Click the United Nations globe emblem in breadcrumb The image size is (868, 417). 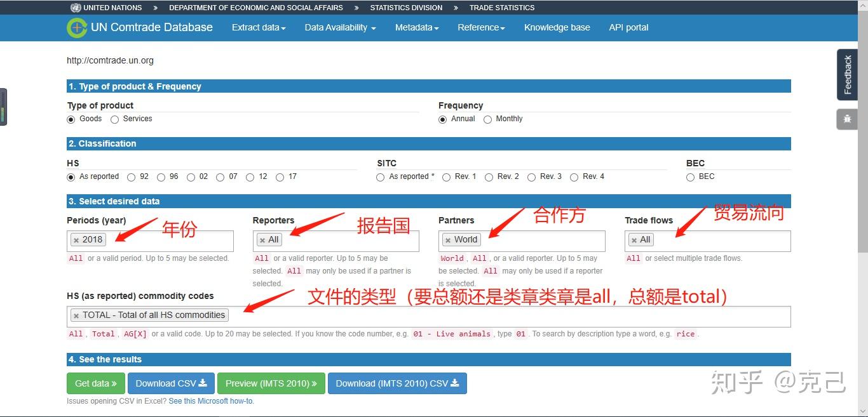75,7
